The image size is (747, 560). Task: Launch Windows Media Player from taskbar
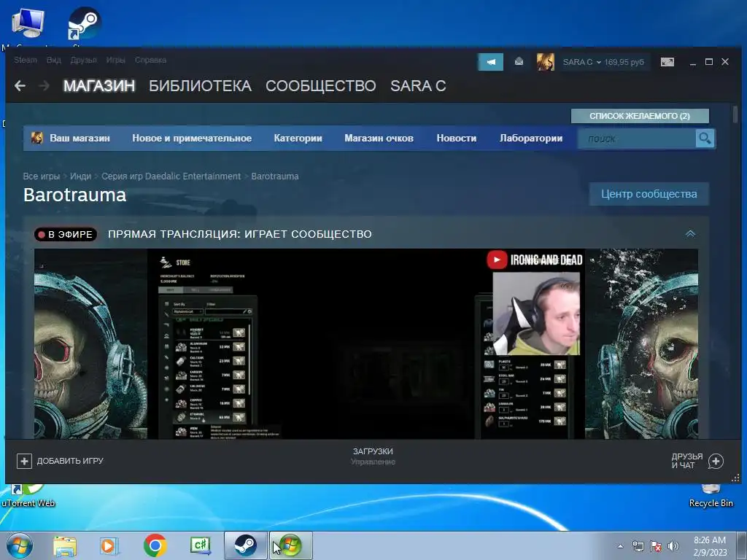pos(108,546)
